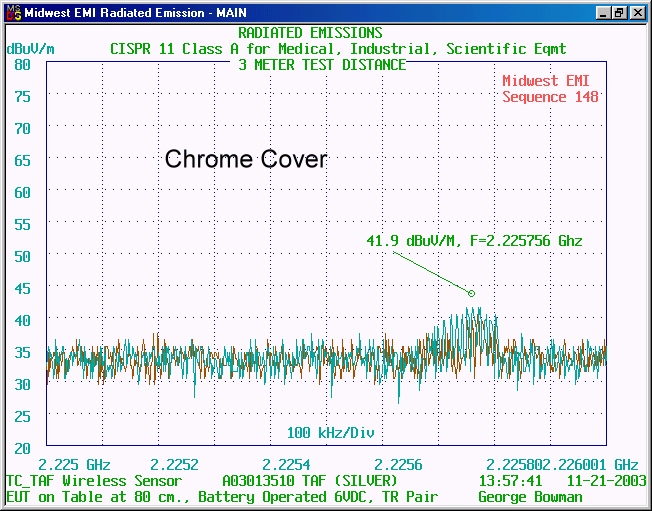Screen dimensions: 652x511
Task: Minimize the Midwest EMI Radiated Emission window
Action: 603,13
